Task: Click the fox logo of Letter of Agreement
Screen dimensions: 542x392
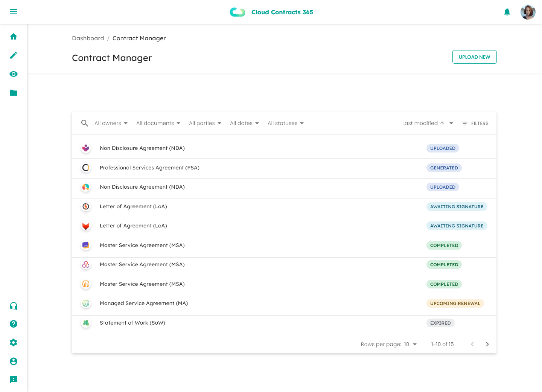Action: tap(86, 226)
